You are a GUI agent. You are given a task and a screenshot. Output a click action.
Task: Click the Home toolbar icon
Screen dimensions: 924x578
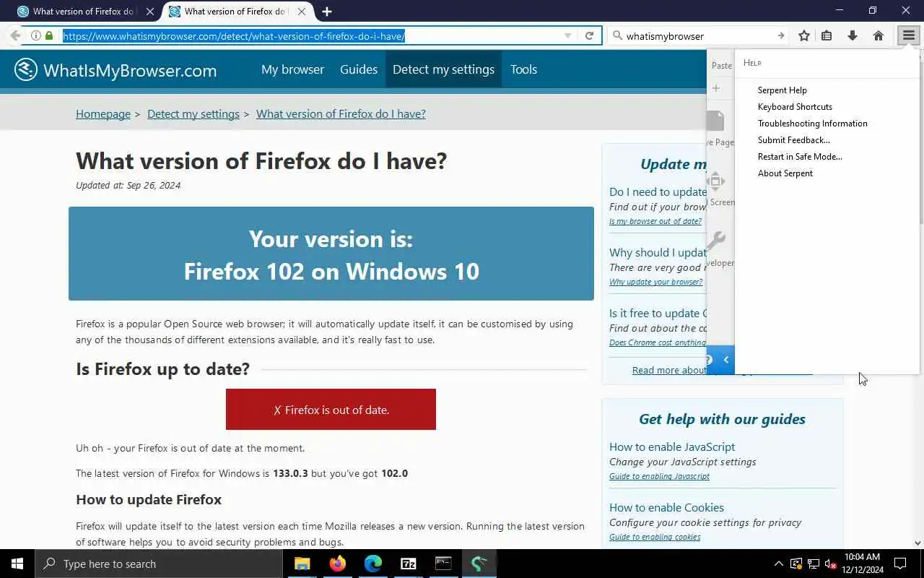pyautogui.click(x=879, y=35)
